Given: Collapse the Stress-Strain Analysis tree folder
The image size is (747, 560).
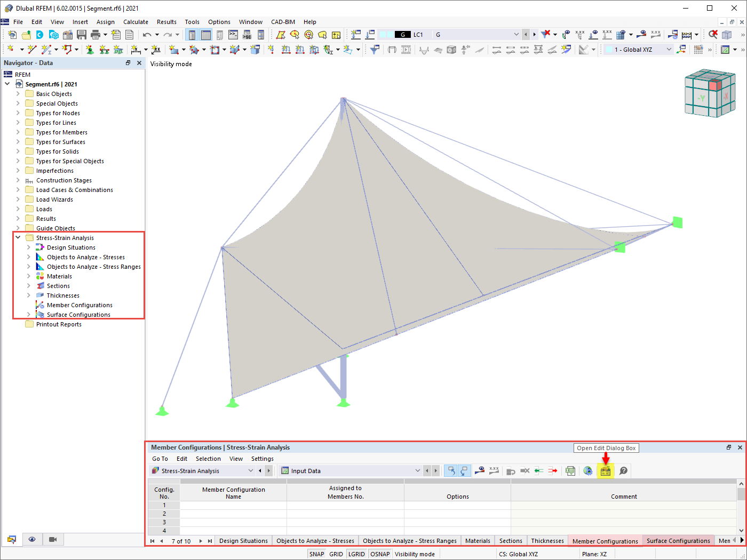Looking at the screenshot, I should coord(18,238).
